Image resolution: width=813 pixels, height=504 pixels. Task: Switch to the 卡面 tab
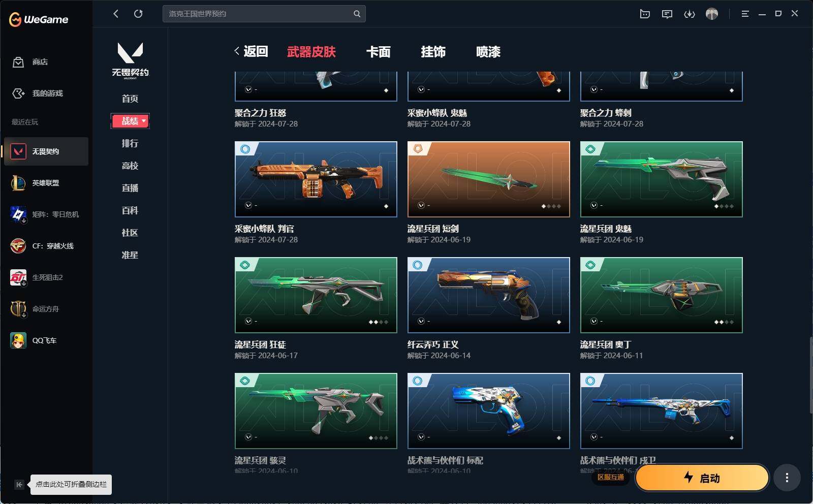pos(379,52)
